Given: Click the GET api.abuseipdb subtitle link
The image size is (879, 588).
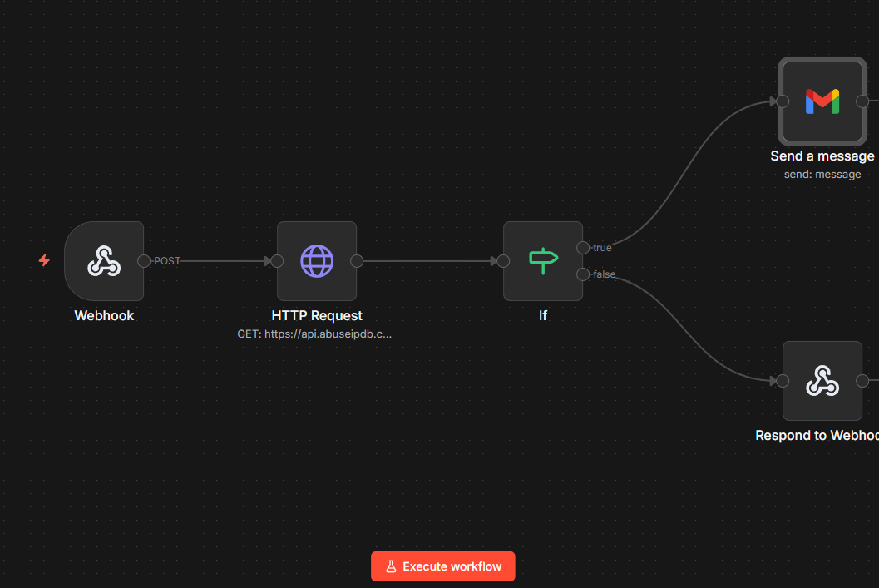Looking at the screenshot, I should pos(314,334).
